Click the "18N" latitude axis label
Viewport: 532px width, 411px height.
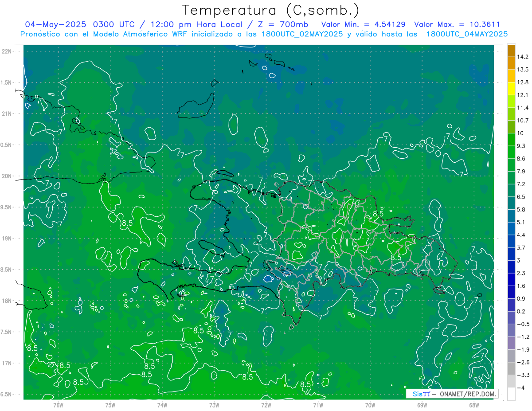pos(8,301)
